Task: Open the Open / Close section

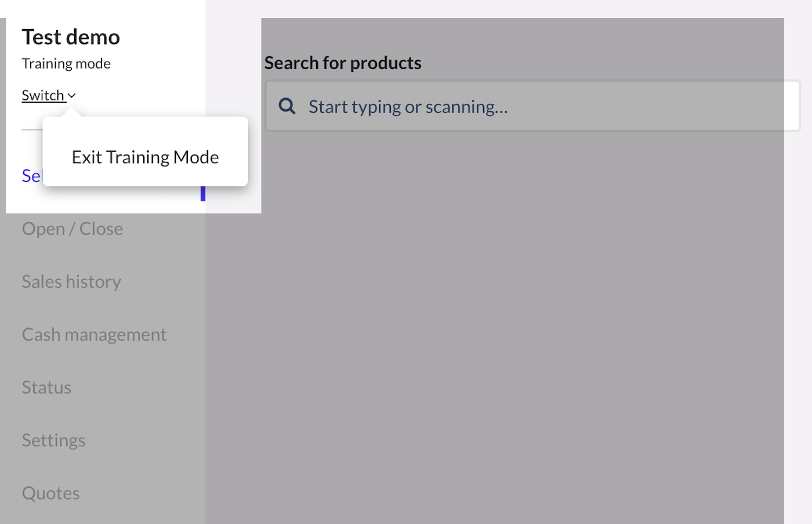Action: click(72, 229)
